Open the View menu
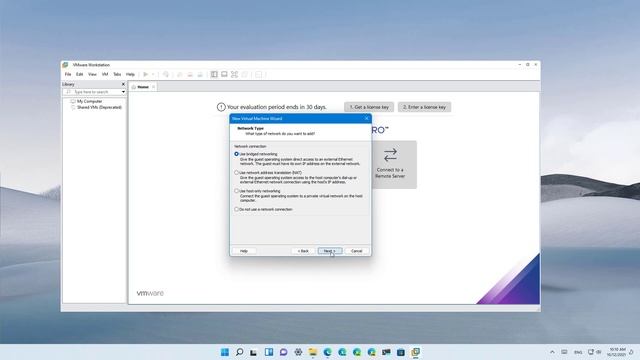The image size is (640, 360). click(x=93, y=74)
